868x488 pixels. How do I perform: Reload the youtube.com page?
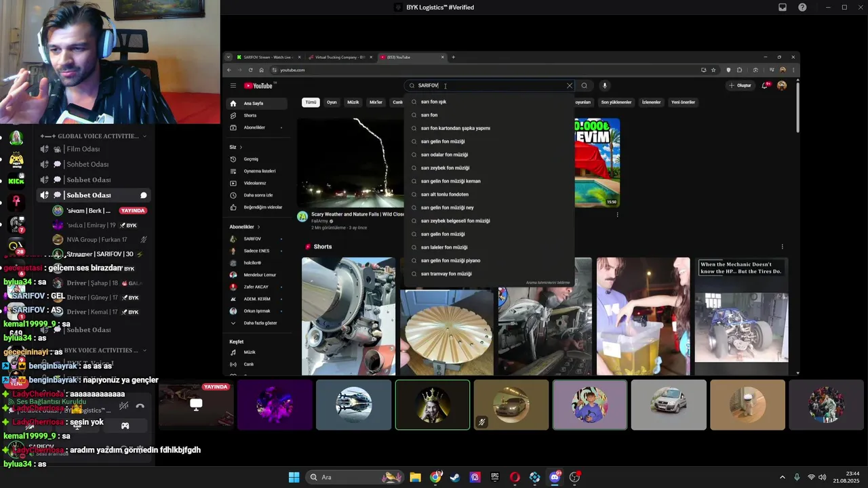(x=250, y=70)
